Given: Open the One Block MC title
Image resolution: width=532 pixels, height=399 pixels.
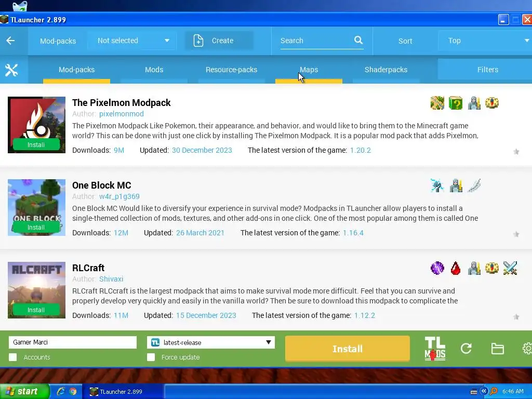Looking at the screenshot, I should pyautogui.click(x=102, y=185).
